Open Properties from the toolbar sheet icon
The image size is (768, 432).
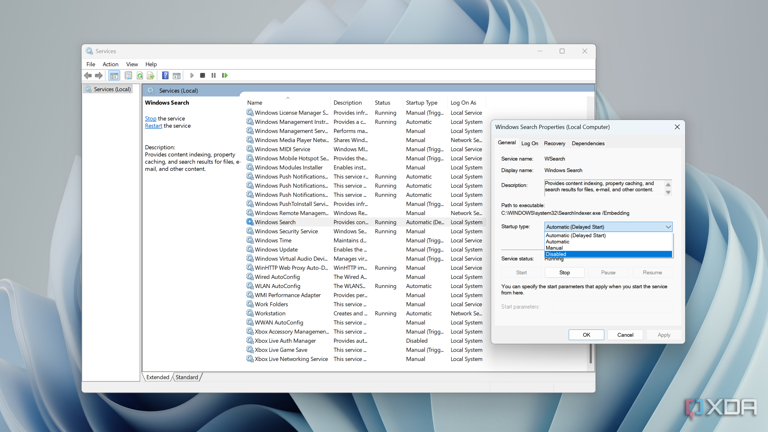coord(128,75)
